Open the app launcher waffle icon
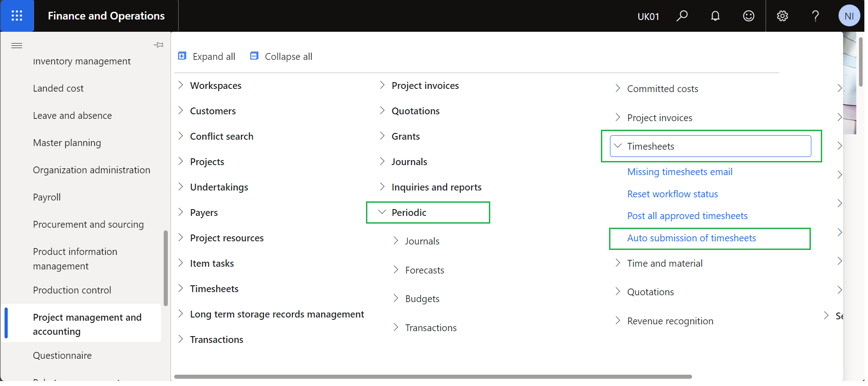 click(x=17, y=16)
